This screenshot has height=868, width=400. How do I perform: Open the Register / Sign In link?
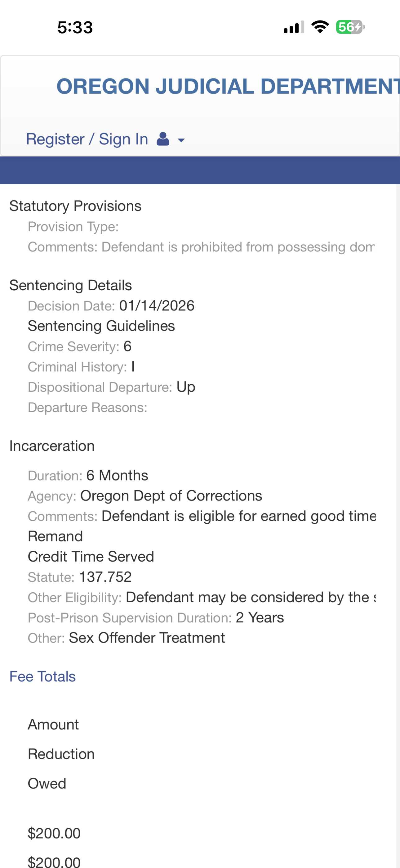(87, 139)
